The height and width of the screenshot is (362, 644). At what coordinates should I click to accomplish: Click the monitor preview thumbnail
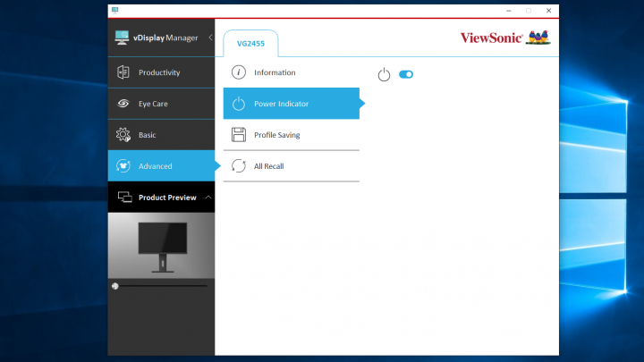(161, 246)
